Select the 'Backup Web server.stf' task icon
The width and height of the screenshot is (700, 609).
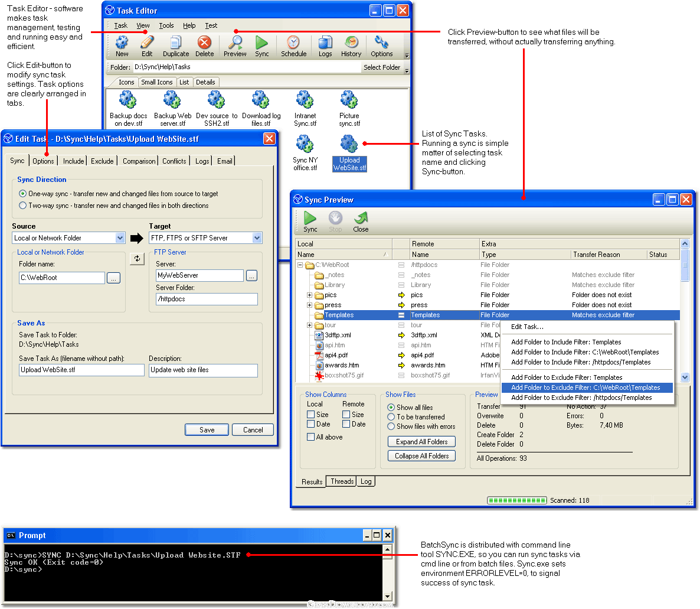coord(172,108)
